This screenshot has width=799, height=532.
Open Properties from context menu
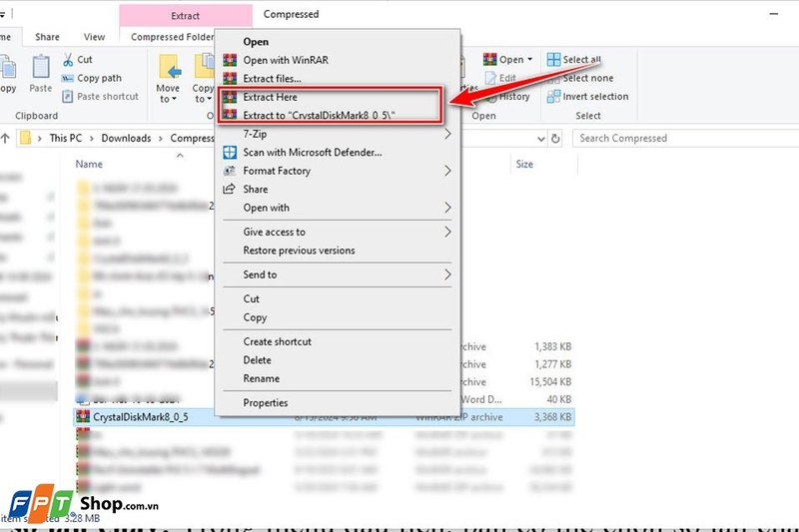tap(265, 402)
